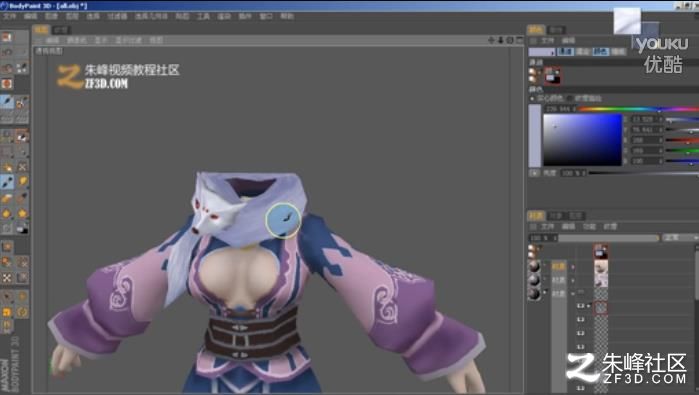Viewport: 699px width, 395px height.
Task: Click the second material sphere icon in material list
Action: (534, 280)
